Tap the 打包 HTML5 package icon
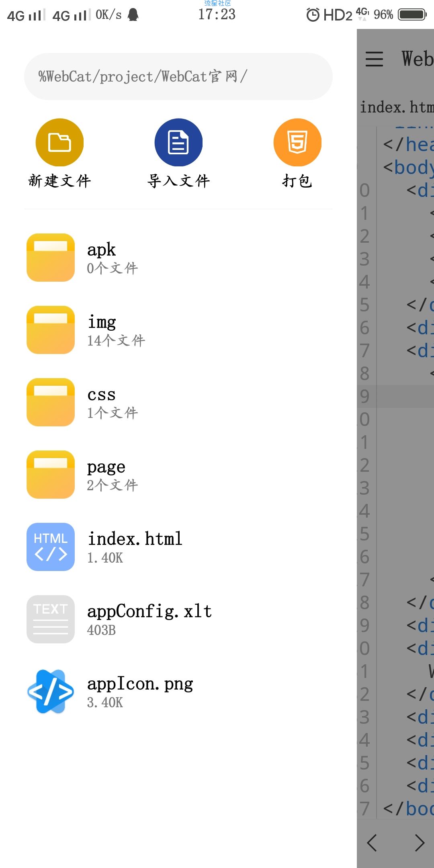 click(297, 142)
